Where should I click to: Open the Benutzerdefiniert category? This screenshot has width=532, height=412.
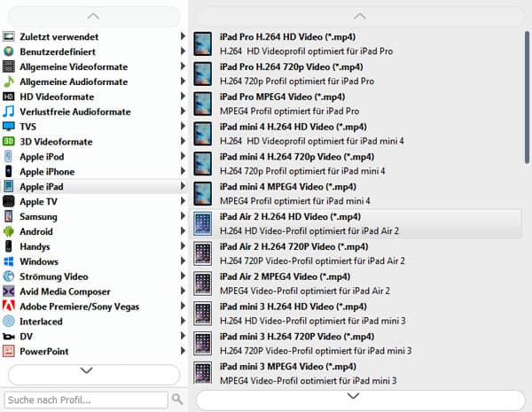point(94,51)
